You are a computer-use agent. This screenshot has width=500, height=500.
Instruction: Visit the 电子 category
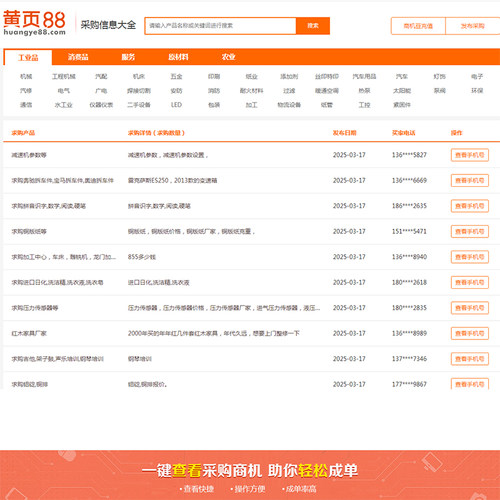tap(477, 77)
